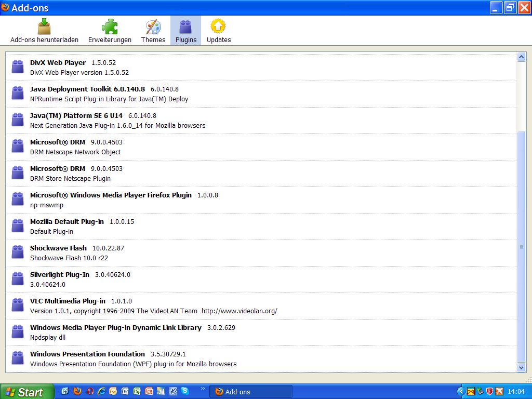
Task: Open Internet Explorer from quick launch
Action: tap(101, 391)
